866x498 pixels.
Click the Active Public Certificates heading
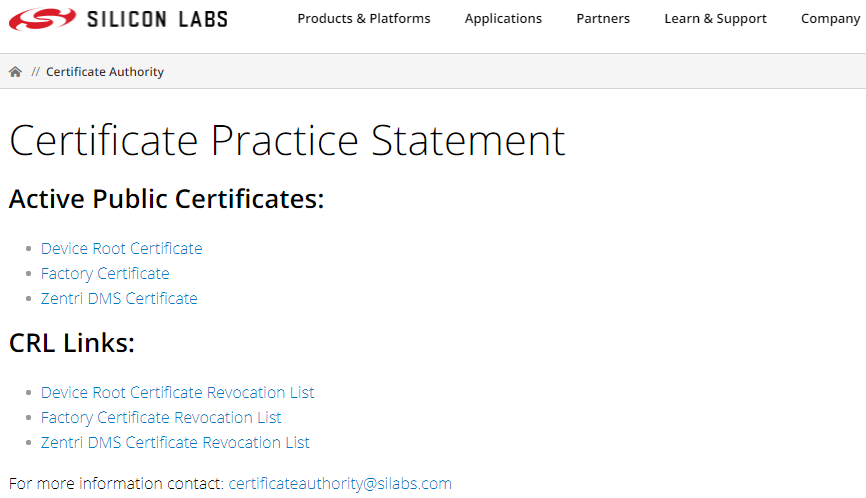pos(166,199)
